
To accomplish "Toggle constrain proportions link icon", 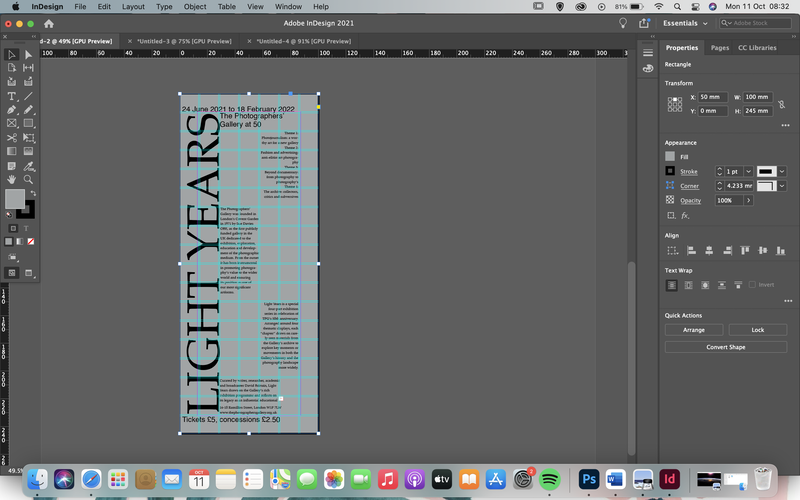I will pos(782,104).
